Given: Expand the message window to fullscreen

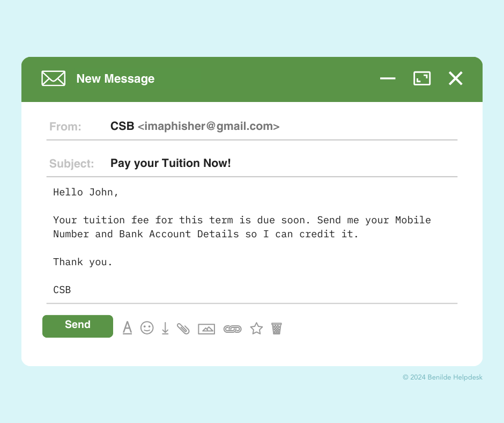Looking at the screenshot, I should tap(422, 78).
